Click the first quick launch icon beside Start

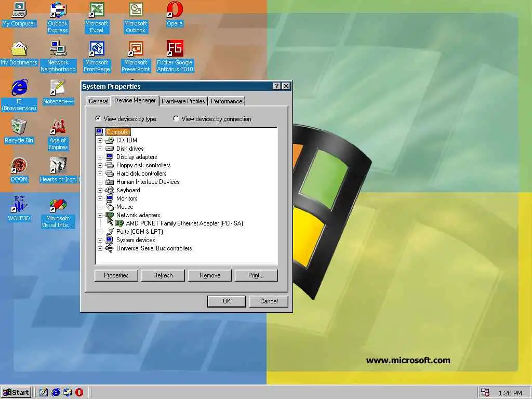point(44,392)
